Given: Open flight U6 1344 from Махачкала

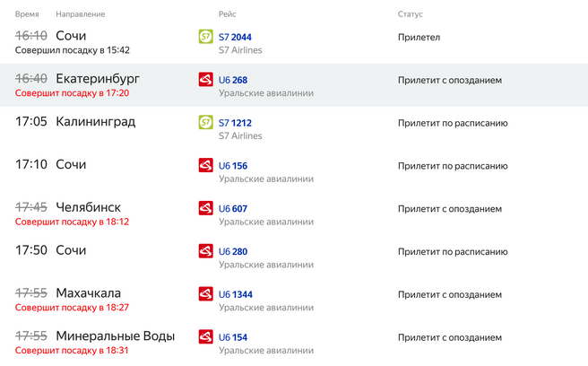Looking at the screenshot, I should tap(236, 294).
